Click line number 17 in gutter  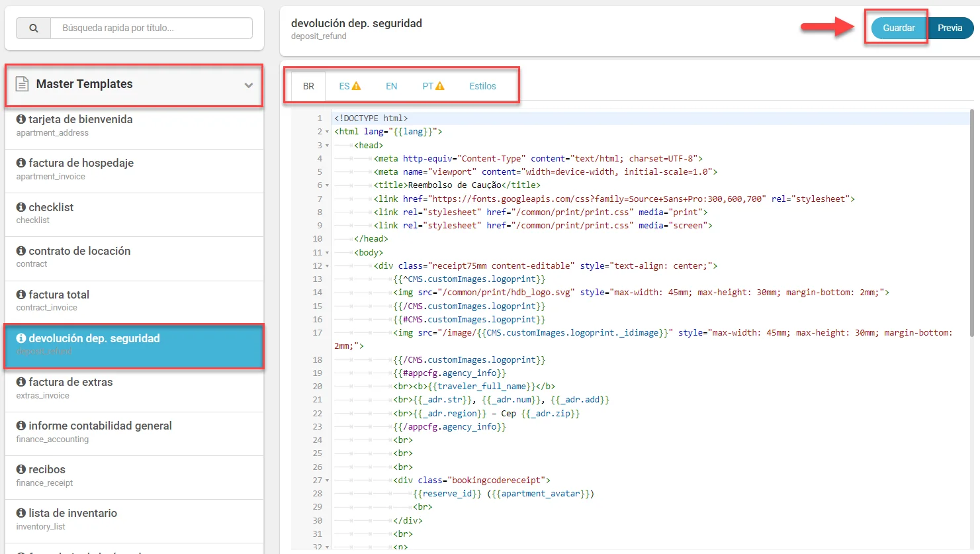tap(318, 333)
